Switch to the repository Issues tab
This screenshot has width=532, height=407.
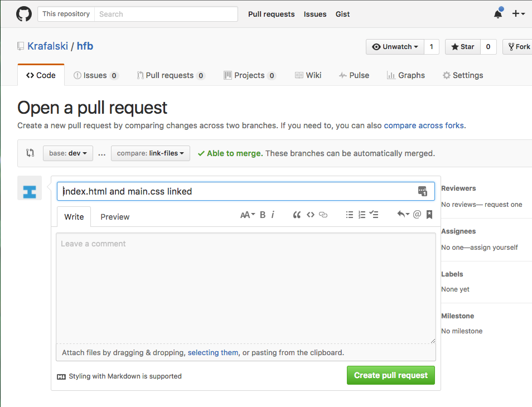(x=96, y=75)
